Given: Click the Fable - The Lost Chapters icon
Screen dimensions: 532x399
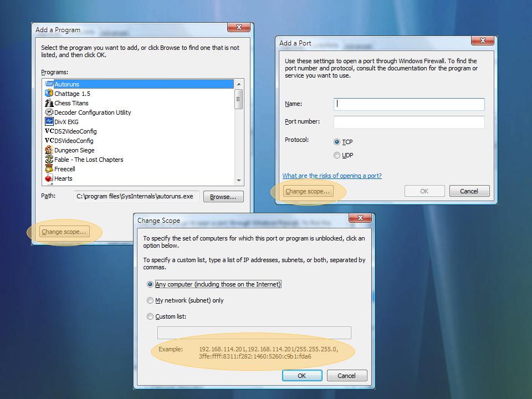Looking at the screenshot, I should pos(49,159).
